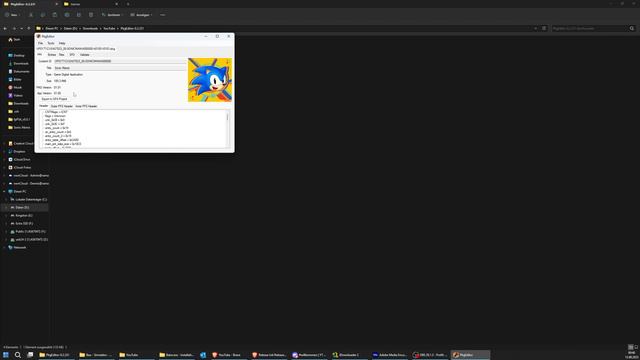Open Windows taskbar search

(x=18, y=355)
